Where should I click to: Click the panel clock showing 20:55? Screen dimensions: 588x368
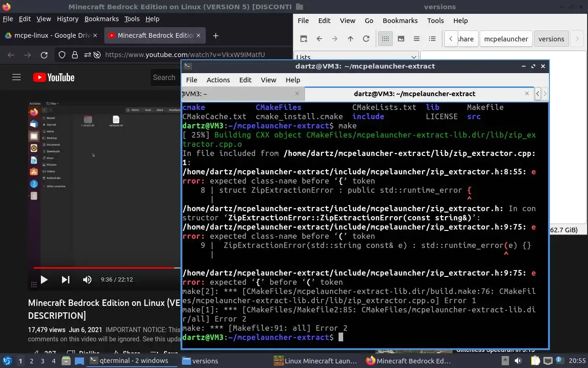pos(578,361)
